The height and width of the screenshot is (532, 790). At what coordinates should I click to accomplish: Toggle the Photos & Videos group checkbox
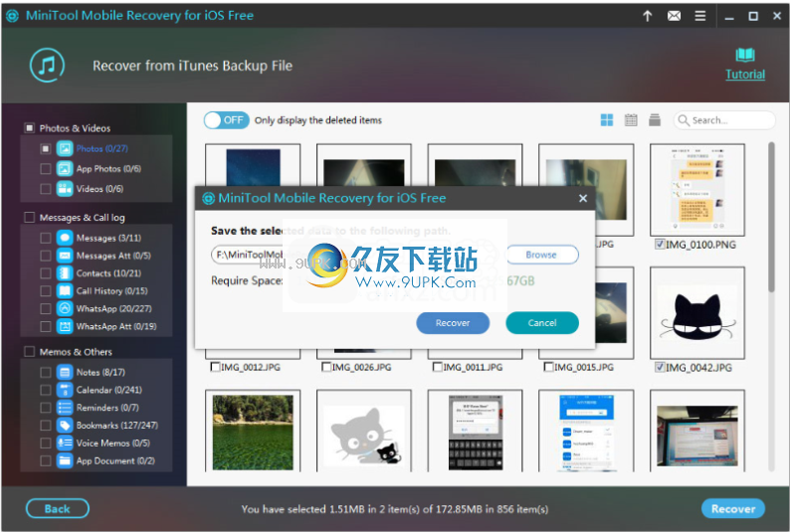29,128
